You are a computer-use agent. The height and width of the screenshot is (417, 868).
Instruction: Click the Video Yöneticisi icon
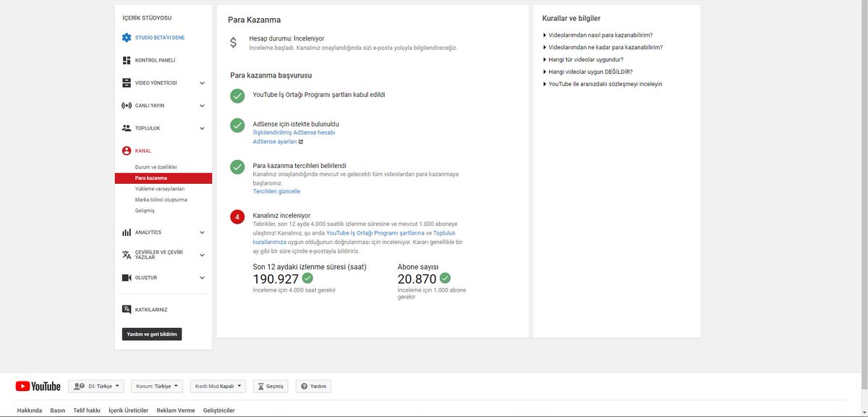tap(127, 83)
